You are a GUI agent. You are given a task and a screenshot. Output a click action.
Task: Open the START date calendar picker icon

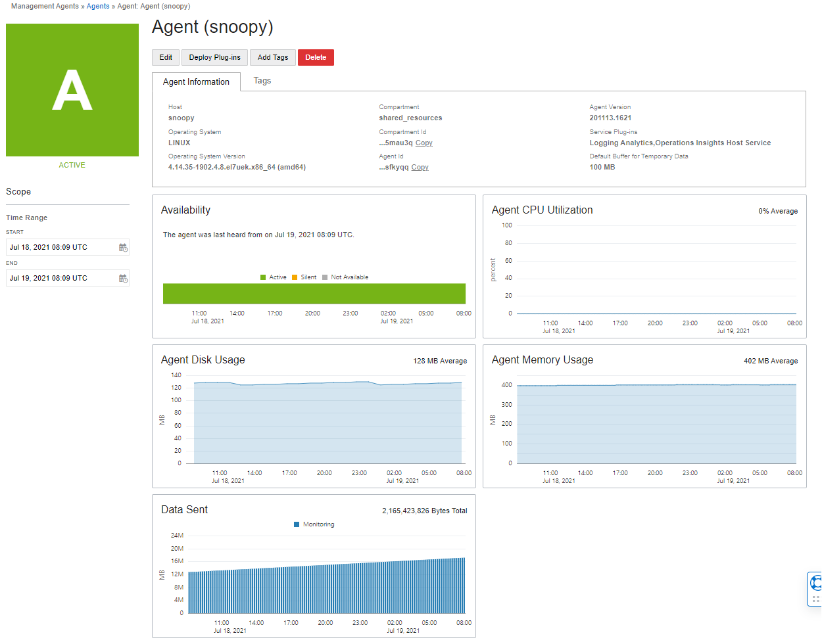pos(123,247)
